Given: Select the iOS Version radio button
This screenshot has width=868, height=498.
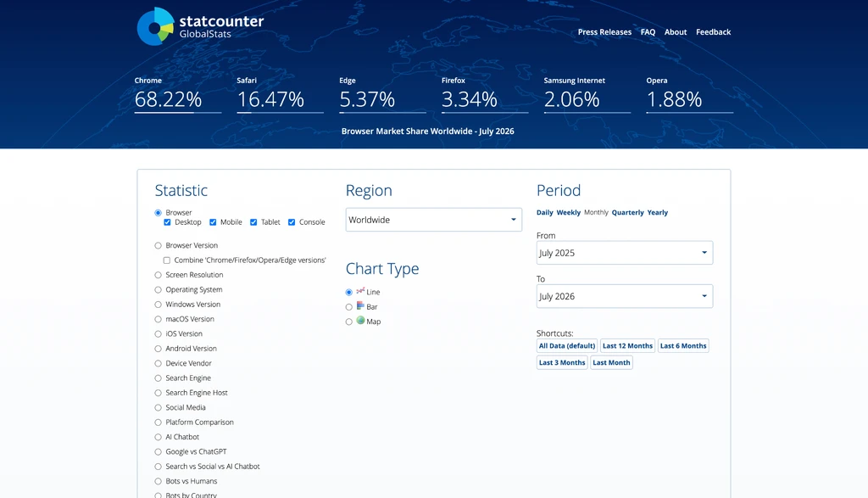Looking at the screenshot, I should (159, 334).
